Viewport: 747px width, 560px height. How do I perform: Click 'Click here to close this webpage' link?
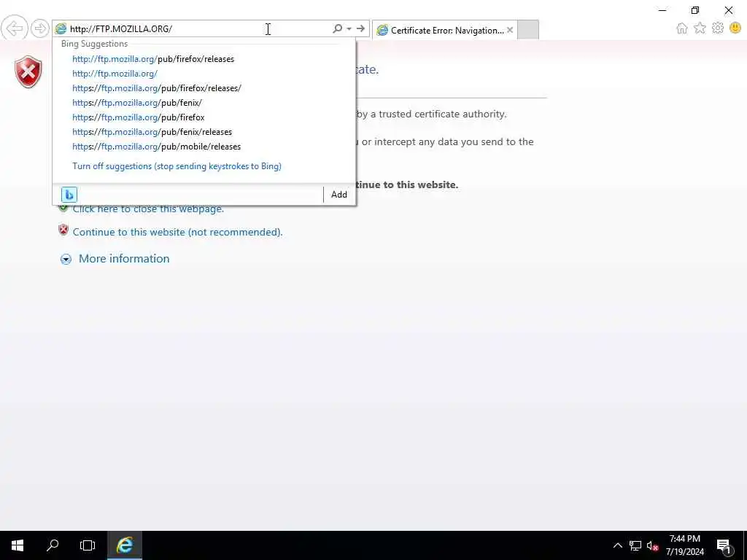[x=148, y=209]
